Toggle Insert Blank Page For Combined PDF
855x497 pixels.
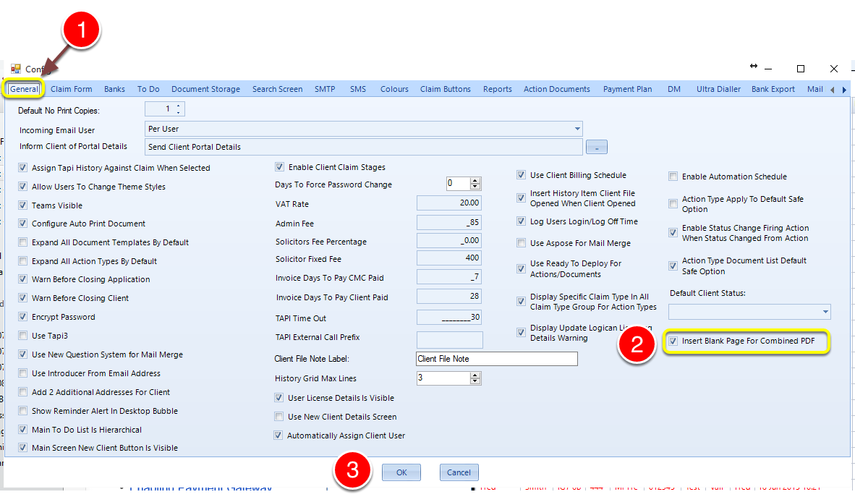point(673,341)
